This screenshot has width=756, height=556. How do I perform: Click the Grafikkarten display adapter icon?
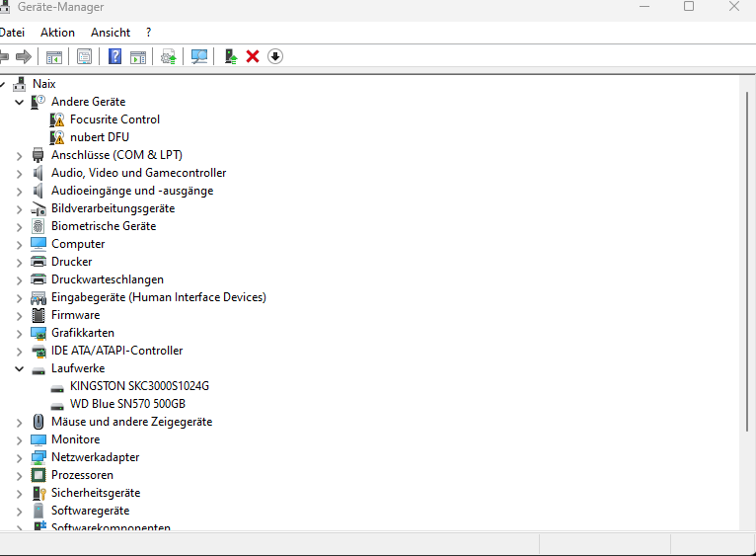coord(38,333)
